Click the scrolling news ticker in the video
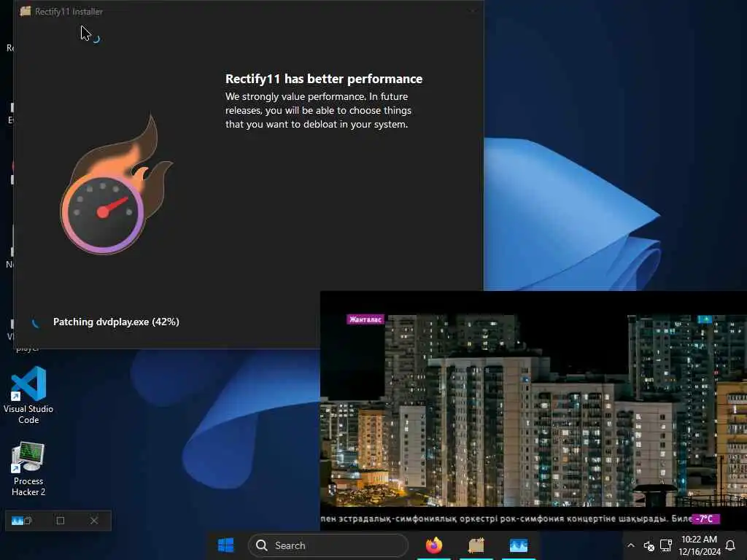 coord(506,518)
